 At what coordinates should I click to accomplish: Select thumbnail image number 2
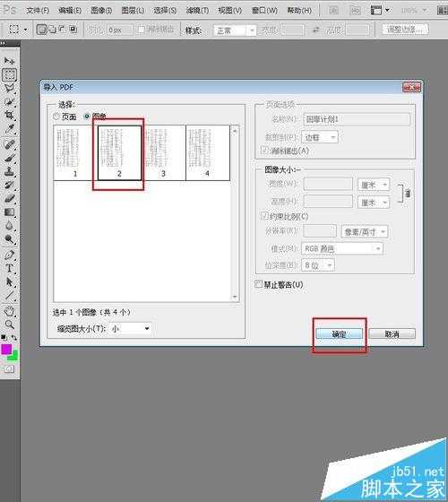(x=119, y=152)
